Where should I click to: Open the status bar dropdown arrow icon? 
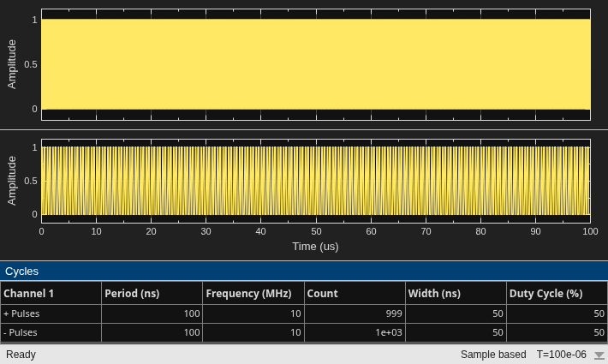click(599, 355)
